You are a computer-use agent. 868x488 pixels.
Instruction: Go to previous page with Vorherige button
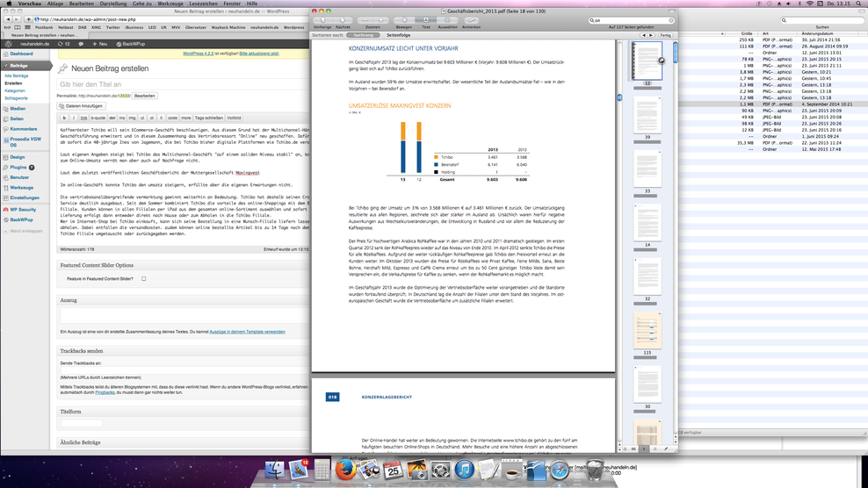323,20
